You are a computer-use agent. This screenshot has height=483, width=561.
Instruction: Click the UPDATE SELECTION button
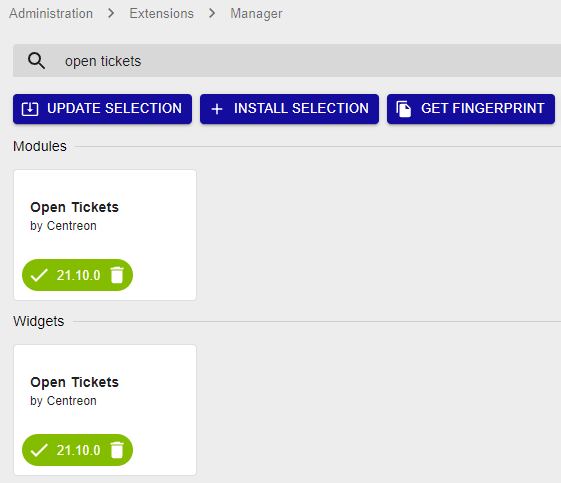click(102, 109)
